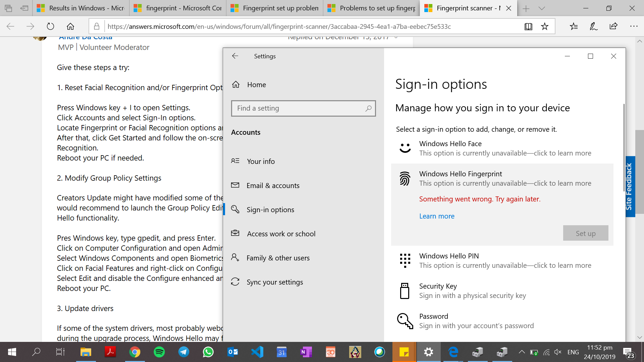Share this page from Edge toolbar

(x=613, y=26)
